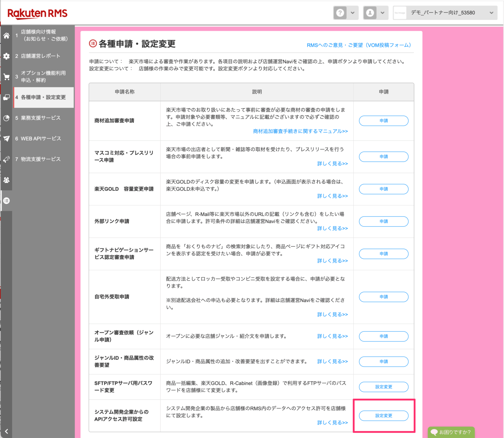
Task: Click the 外部リンク申請 row name
Action: pos(112,221)
